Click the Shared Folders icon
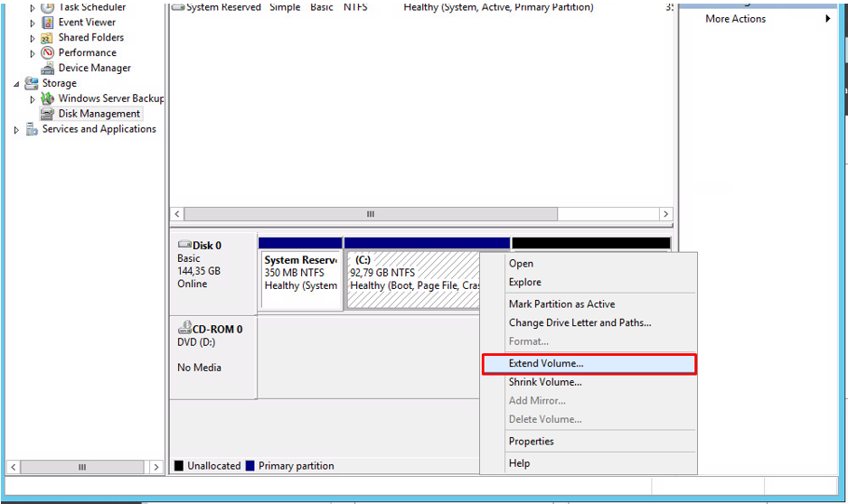Image resolution: width=848 pixels, height=504 pixels. click(x=48, y=38)
